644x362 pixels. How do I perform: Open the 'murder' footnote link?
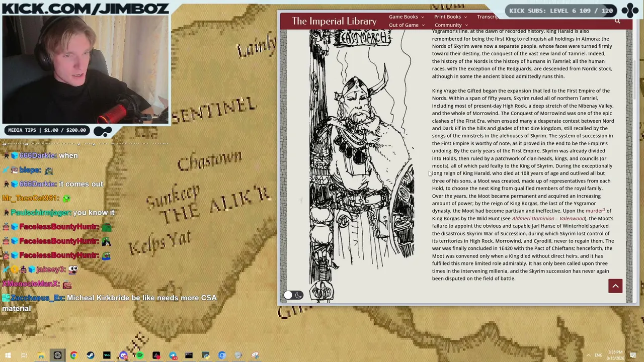pos(595,211)
